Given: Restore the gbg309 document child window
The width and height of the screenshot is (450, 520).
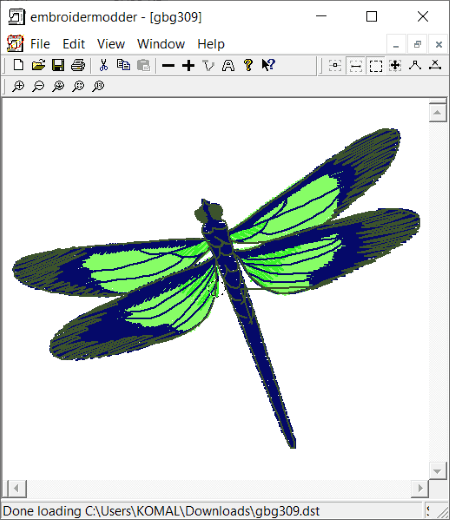Looking at the screenshot, I should (417, 44).
